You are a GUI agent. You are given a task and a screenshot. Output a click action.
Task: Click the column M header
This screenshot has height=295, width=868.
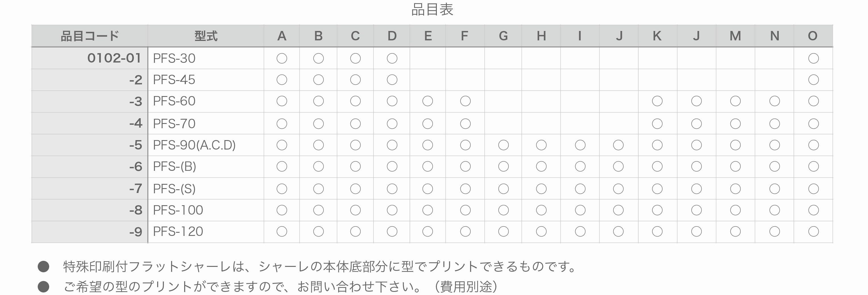735,36
